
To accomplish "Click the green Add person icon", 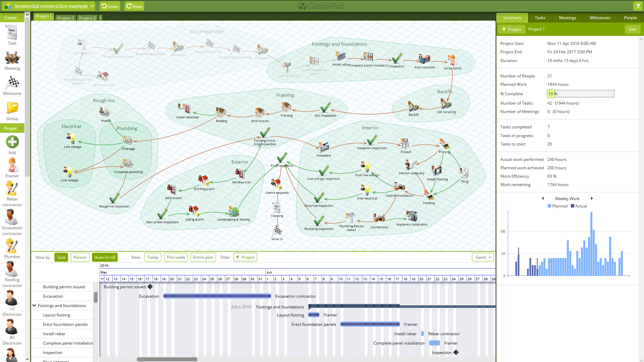I will pos(12,142).
